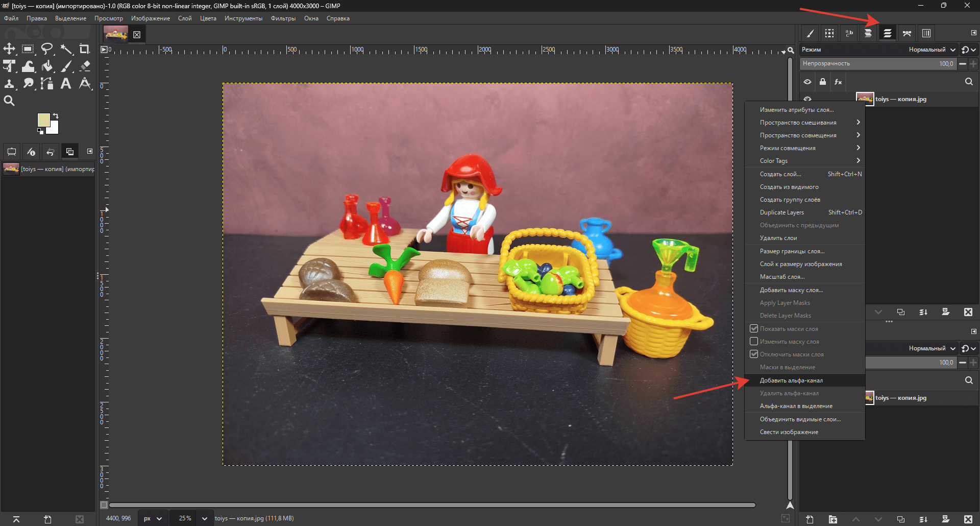Search layers in the upper Layers panel
The height and width of the screenshot is (526, 980).
pos(969,82)
